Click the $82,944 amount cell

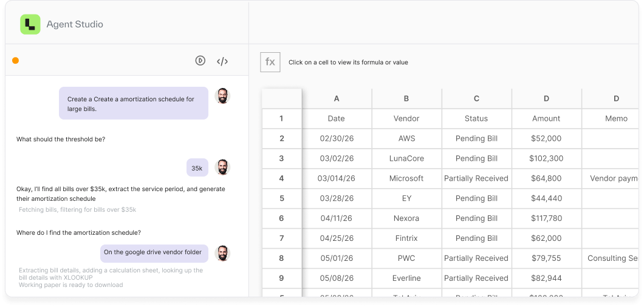[x=546, y=278]
